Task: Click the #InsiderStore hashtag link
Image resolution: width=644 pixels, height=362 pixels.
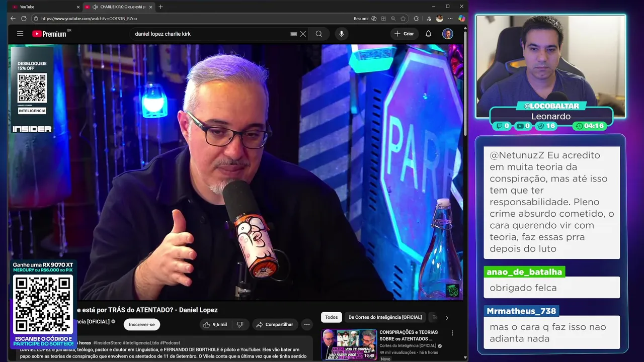Action: pyautogui.click(x=107, y=342)
